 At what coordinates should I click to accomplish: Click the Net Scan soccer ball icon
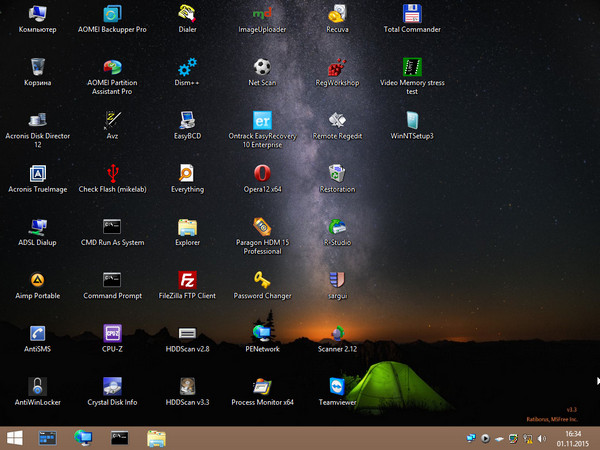click(x=262, y=67)
